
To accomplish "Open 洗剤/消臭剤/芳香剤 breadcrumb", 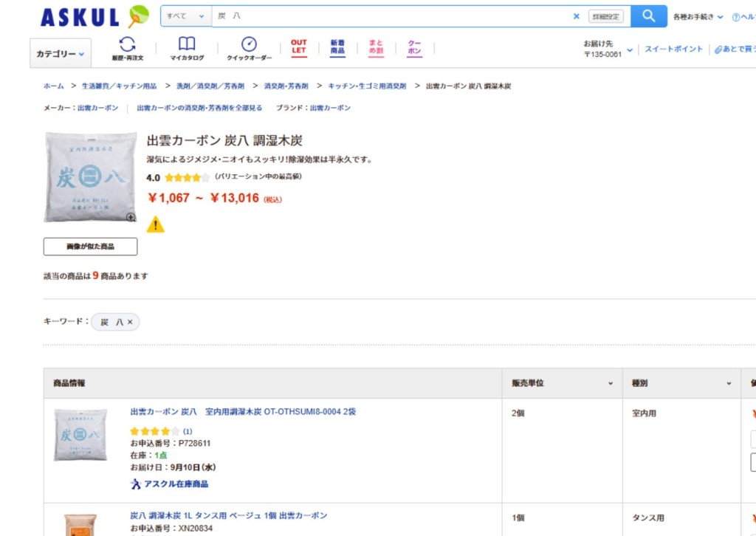I will pos(210,86).
